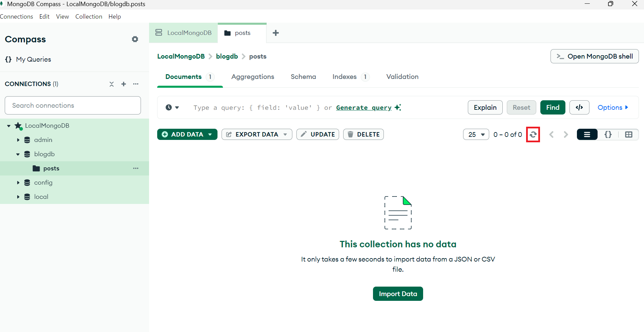The image size is (644, 332).
Task: Click Import Data button
Action: pos(398,294)
